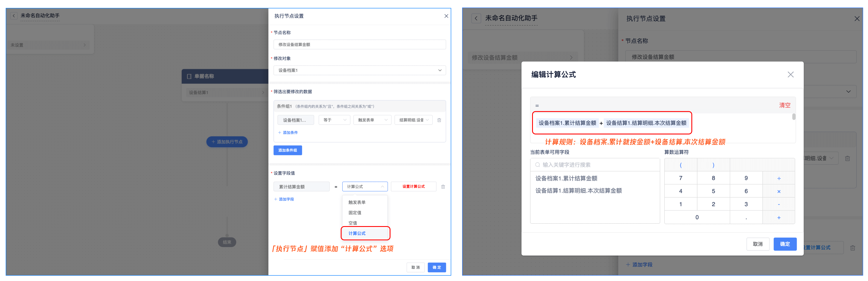Click the division operator key

click(779, 178)
